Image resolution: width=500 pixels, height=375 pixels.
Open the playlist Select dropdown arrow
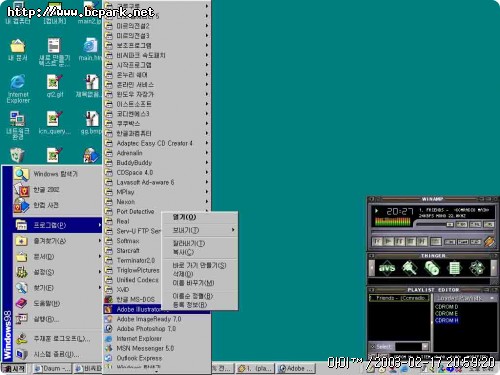click(425, 347)
